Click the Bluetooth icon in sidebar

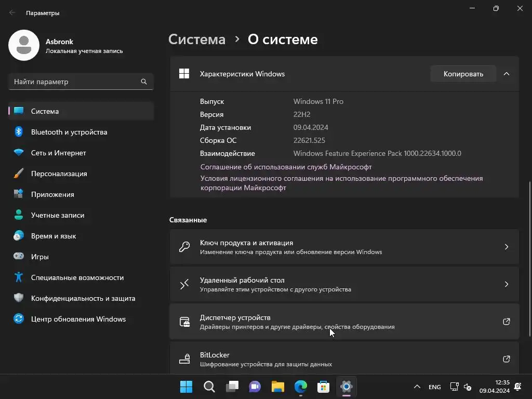click(19, 131)
